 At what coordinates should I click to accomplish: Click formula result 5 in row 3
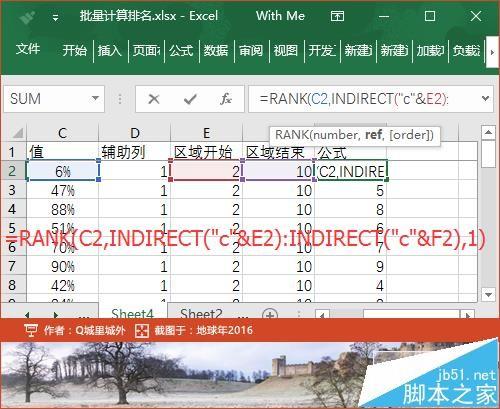point(351,191)
